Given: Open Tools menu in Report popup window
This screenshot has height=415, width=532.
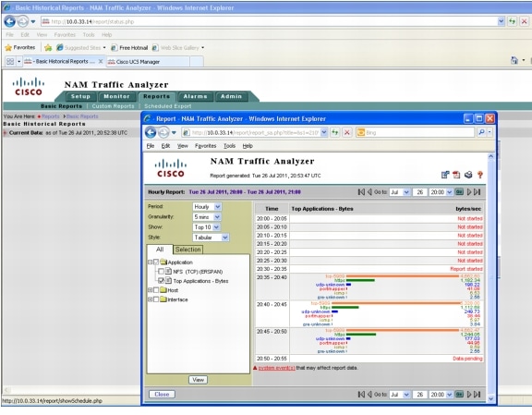Looking at the screenshot, I should point(229,146).
